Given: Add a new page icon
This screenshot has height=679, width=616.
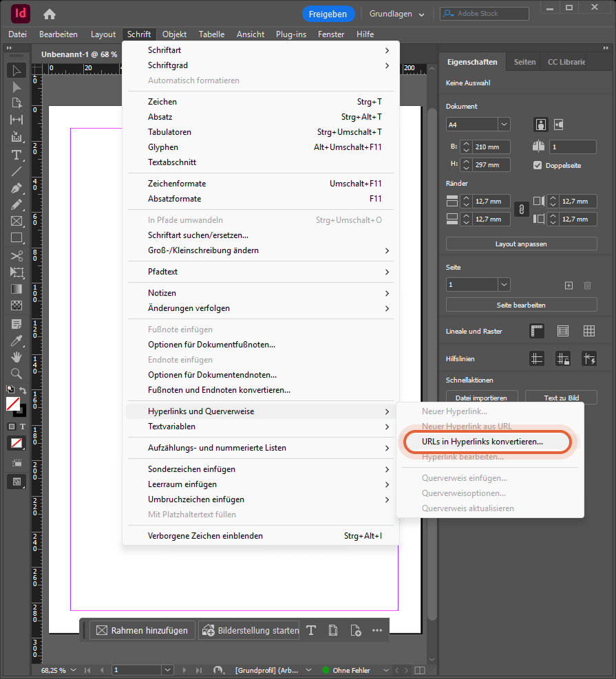Looking at the screenshot, I should point(569,285).
